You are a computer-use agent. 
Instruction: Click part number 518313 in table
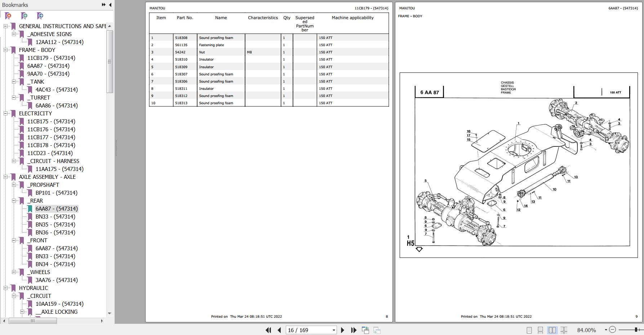click(x=181, y=103)
